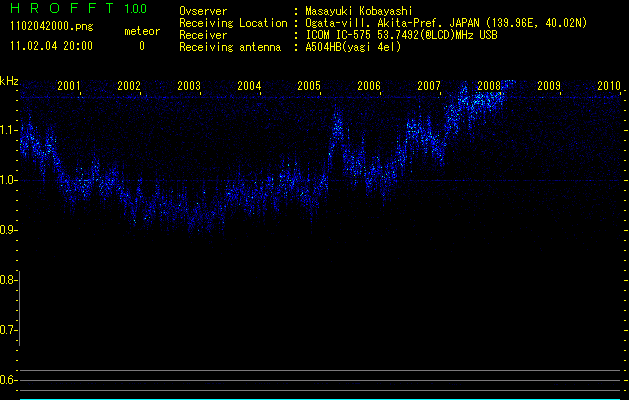
Task: Select the A504HB(yagi 4el) antenna text
Action: pos(353,47)
